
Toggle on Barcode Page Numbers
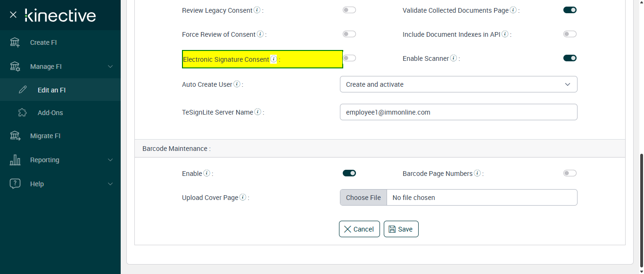[570, 173]
